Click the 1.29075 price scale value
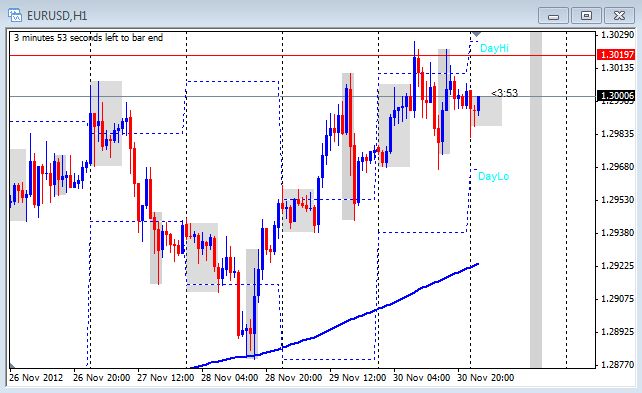This screenshot has height=393, width=642. coord(617,299)
